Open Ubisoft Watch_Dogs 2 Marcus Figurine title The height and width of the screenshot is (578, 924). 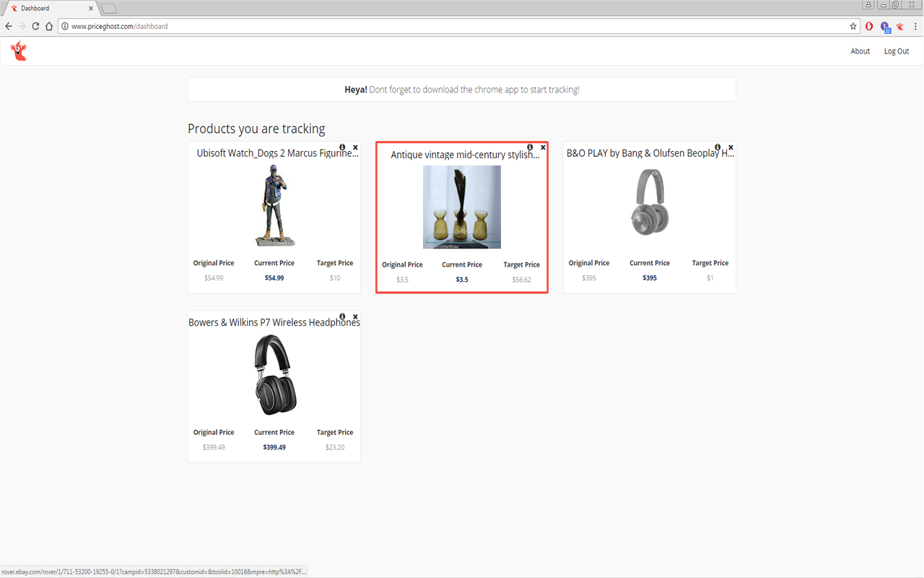[x=277, y=153]
